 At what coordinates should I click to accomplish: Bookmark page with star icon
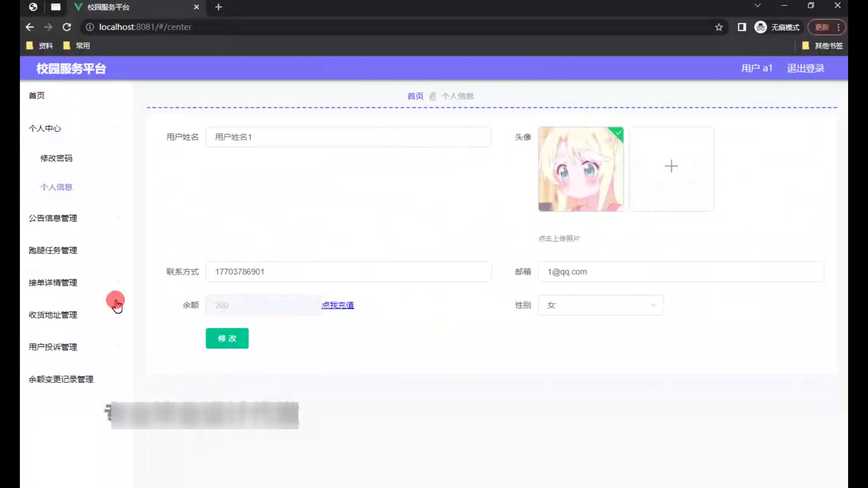[x=719, y=28]
